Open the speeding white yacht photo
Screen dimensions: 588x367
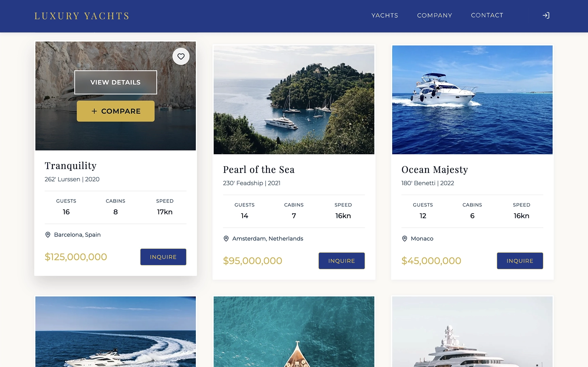coord(116,332)
